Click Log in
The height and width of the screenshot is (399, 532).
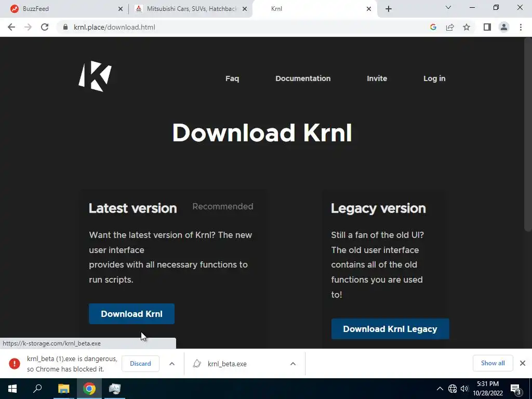(434, 78)
